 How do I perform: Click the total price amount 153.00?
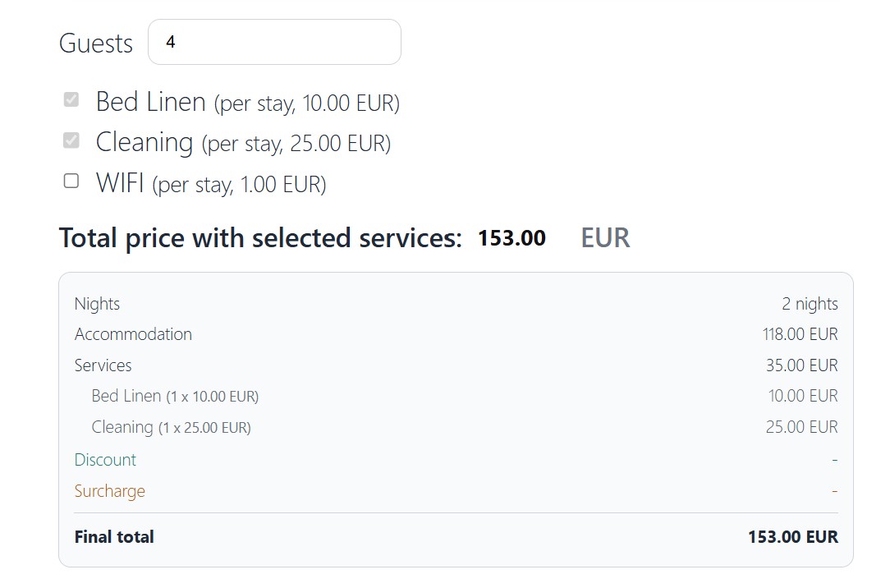point(511,237)
